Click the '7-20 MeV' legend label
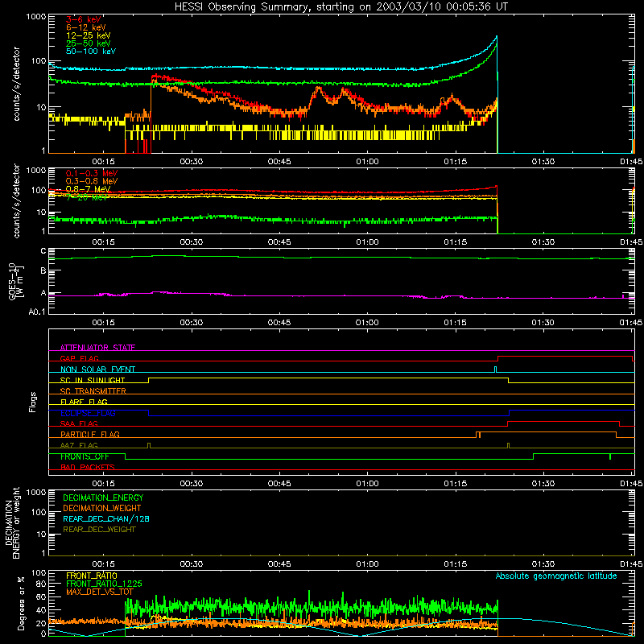This screenshot has width=644, height=644. (86, 197)
